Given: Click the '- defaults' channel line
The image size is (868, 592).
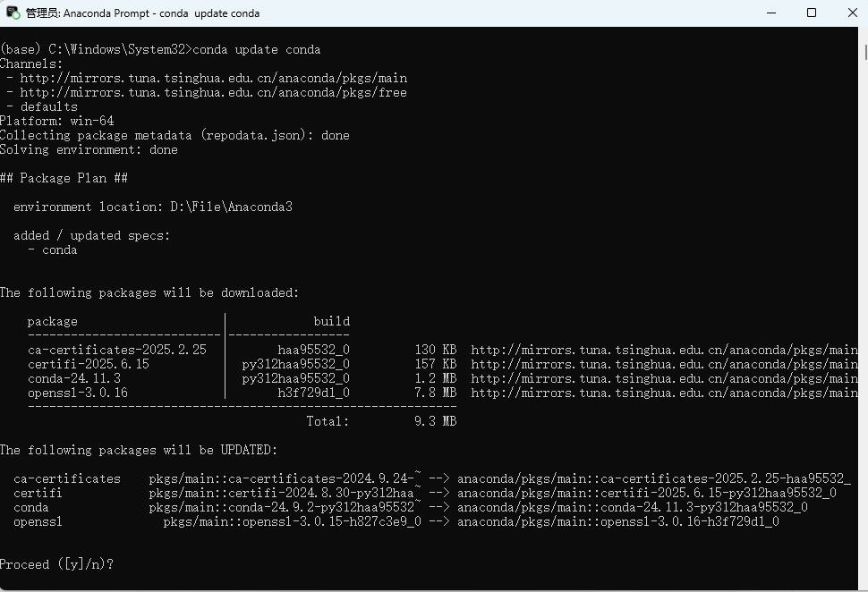Looking at the screenshot, I should point(43,106).
